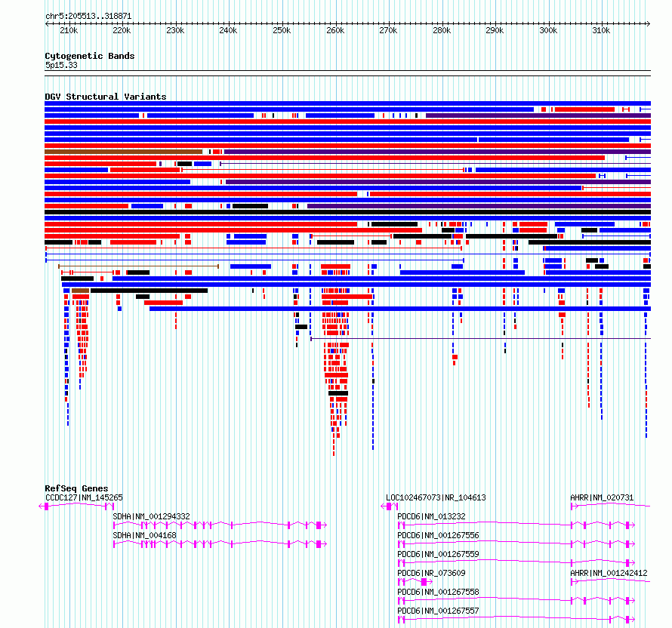Select the long thin brown variant line
The image size is (672, 628).
point(138,266)
